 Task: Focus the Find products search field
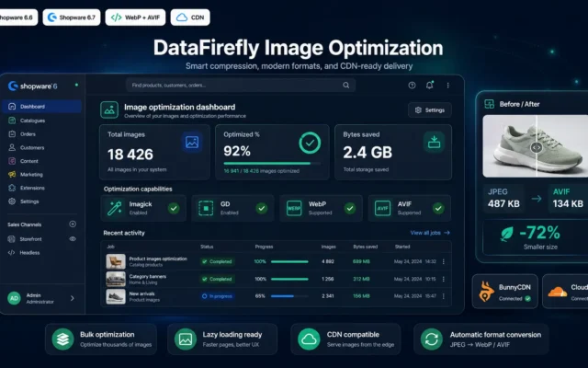pos(241,86)
